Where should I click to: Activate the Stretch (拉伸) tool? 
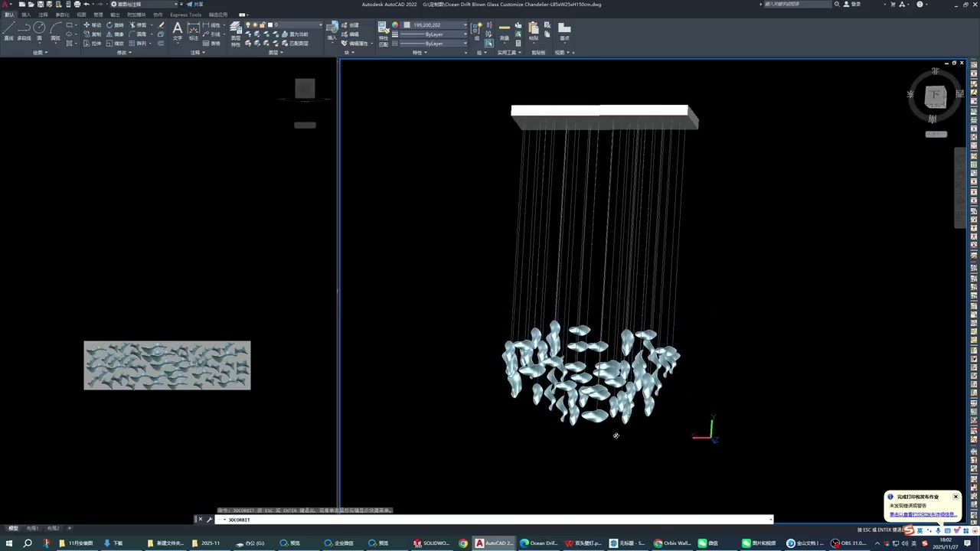(92, 44)
